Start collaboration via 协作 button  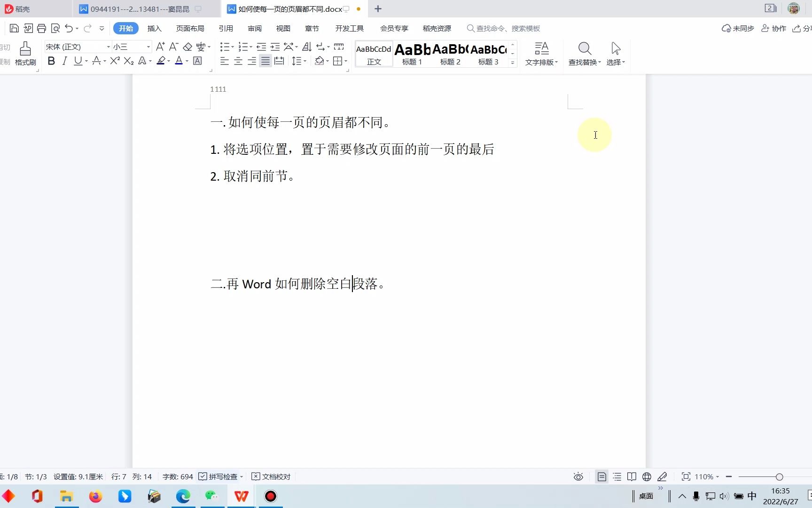(x=774, y=28)
